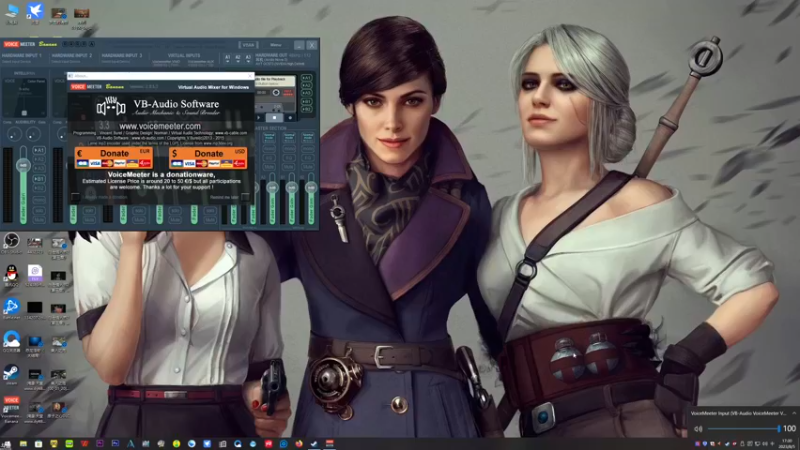Image resolution: width=800 pixels, height=450 pixels.
Task: Open the Voicemeeter Menu
Action: click(x=276, y=45)
